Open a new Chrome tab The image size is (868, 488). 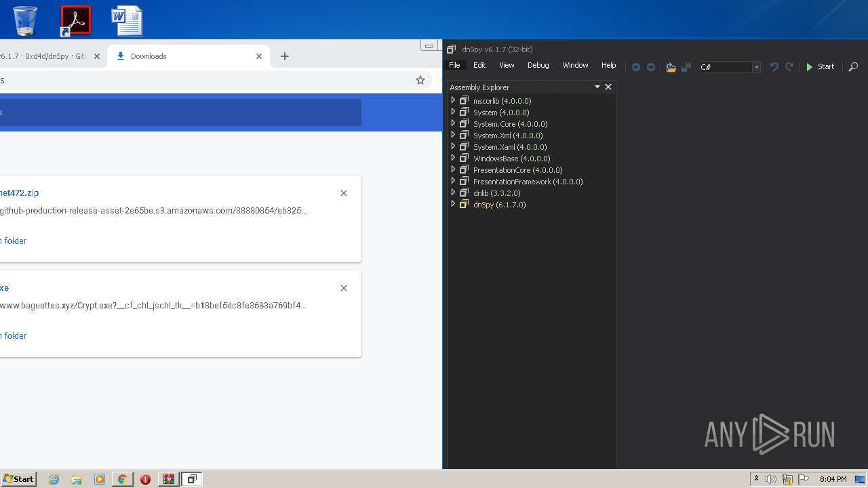click(x=285, y=56)
